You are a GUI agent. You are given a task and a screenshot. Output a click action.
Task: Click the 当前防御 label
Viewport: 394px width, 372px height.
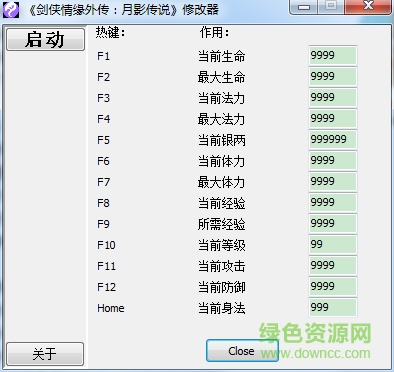[x=222, y=287]
